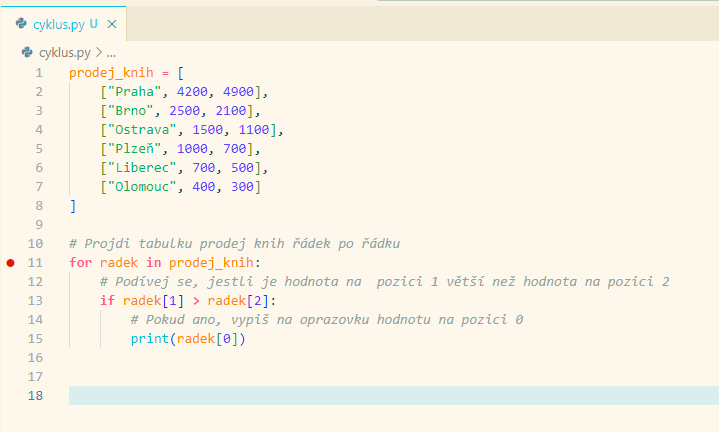The width and height of the screenshot is (719, 432).
Task: Click the 'for' keyword on line 11
Action: click(80, 263)
